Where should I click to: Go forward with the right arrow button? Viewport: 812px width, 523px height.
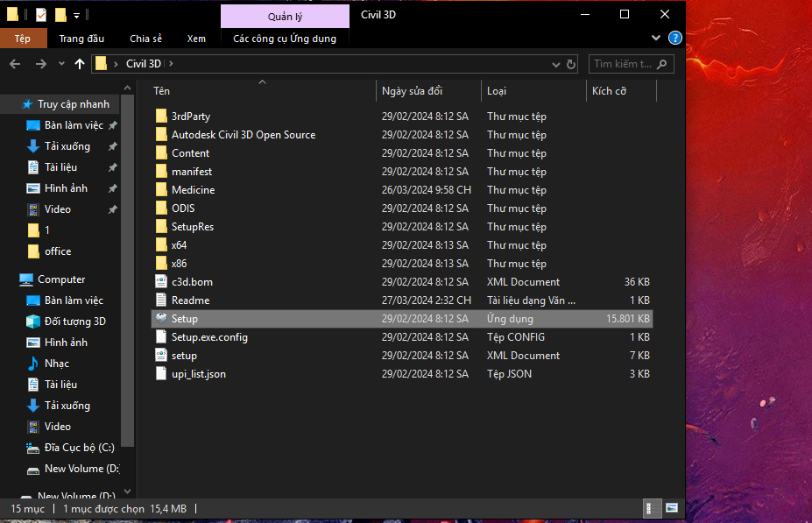pos(41,64)
